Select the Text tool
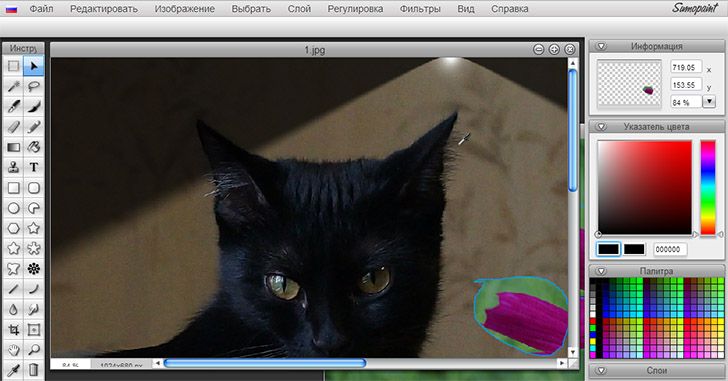This screenshot has width=728, height=381. click(33, 168)
